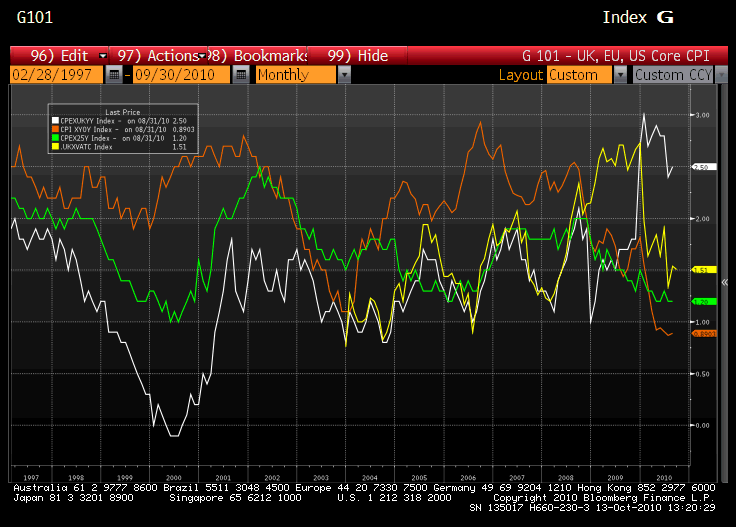The width and height of the screenshot is (736, 527).
Task: Open the 97) Actions menu
Action: point(158,56)
